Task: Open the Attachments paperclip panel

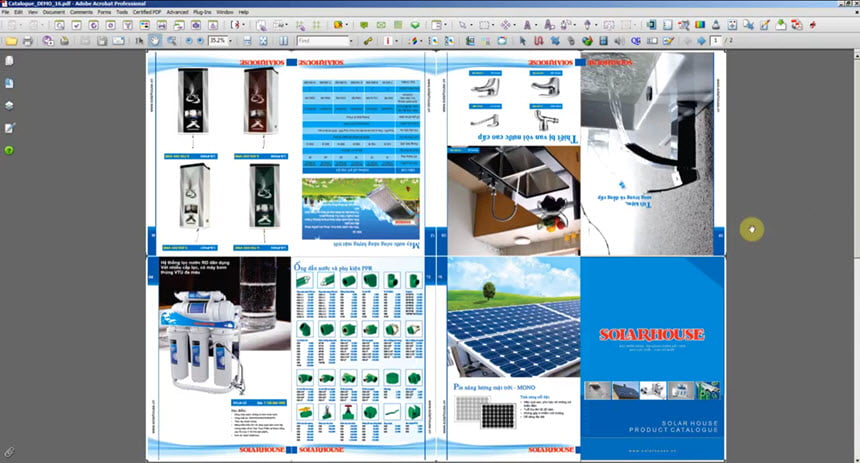Action: [9, 451]
